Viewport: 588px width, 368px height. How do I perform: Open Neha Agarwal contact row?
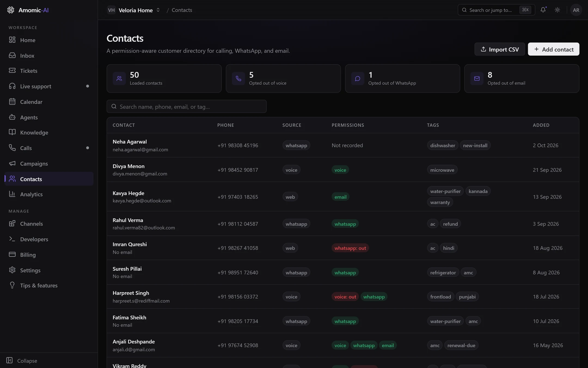[x=343, y=145]
